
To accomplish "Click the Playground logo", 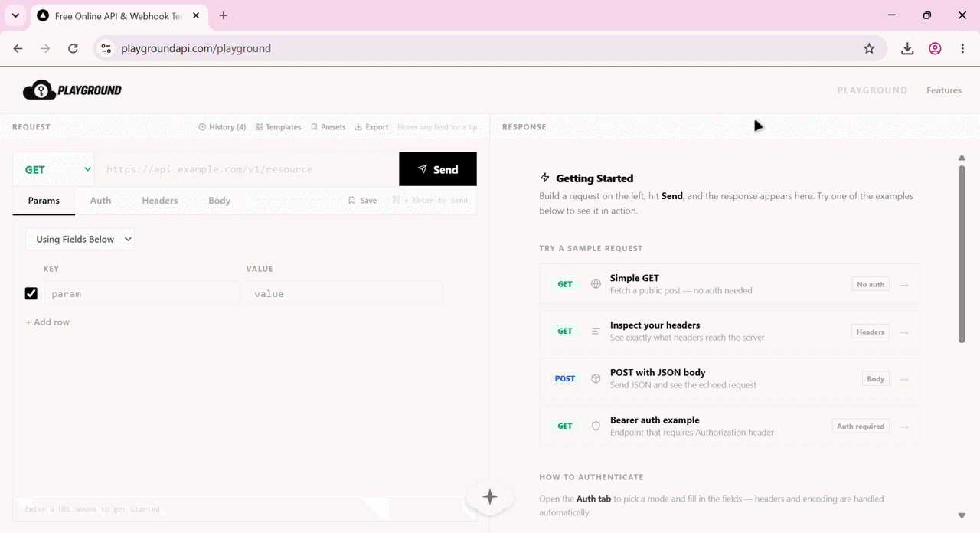I will [72, 90].
